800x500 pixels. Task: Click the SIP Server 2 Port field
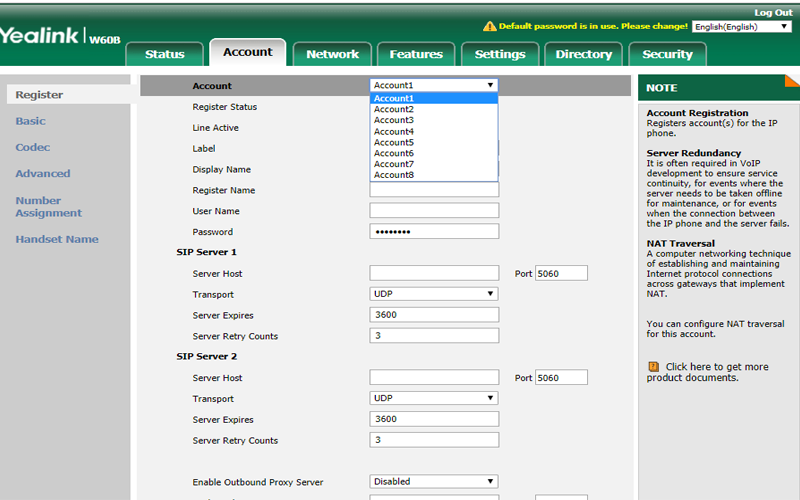tap(561, 378)
